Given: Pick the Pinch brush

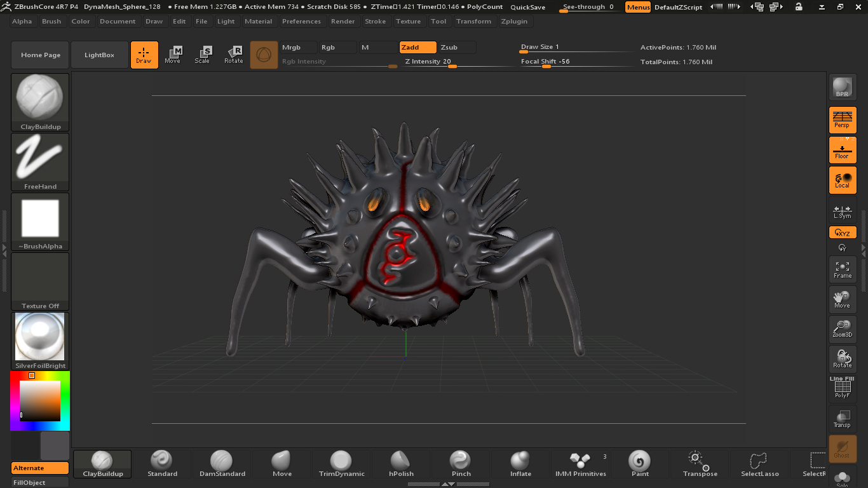Looking at the screenshot, I should 461,463.
